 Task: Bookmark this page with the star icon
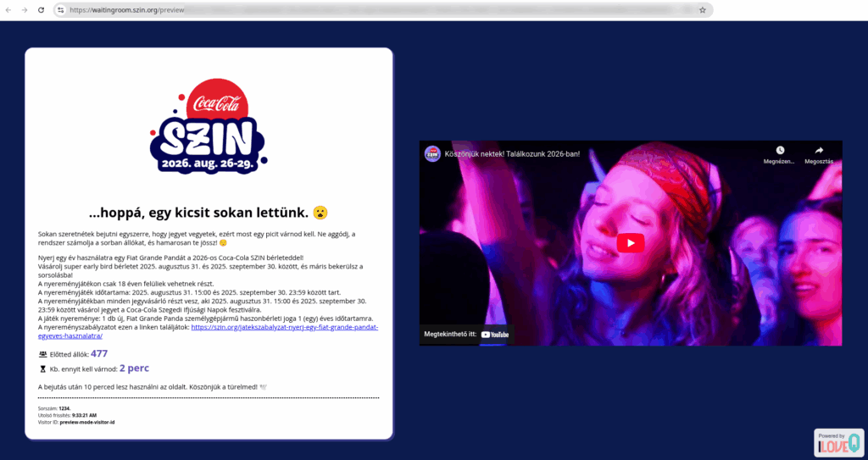pos(702,9)
